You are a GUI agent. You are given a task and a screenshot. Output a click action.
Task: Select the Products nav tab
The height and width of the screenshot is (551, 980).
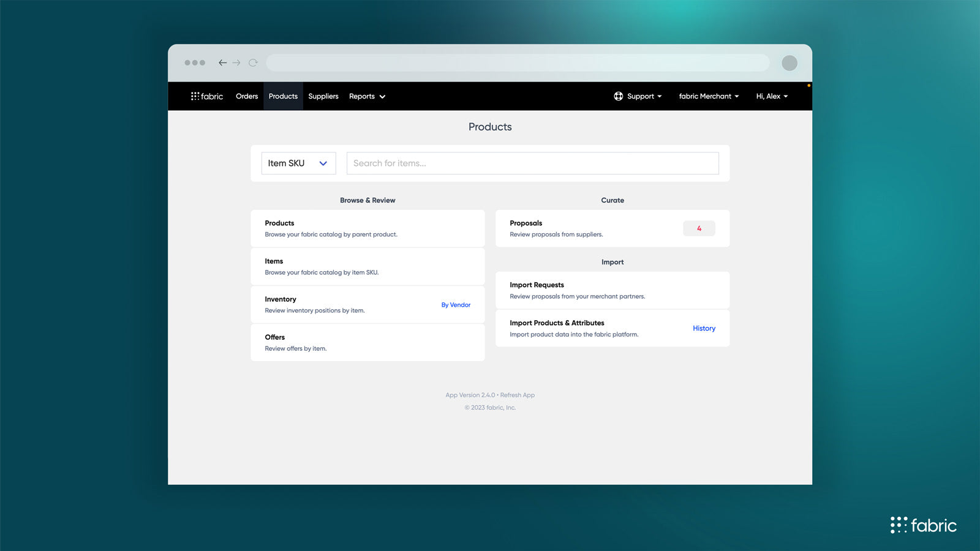[x=283, y=96]
